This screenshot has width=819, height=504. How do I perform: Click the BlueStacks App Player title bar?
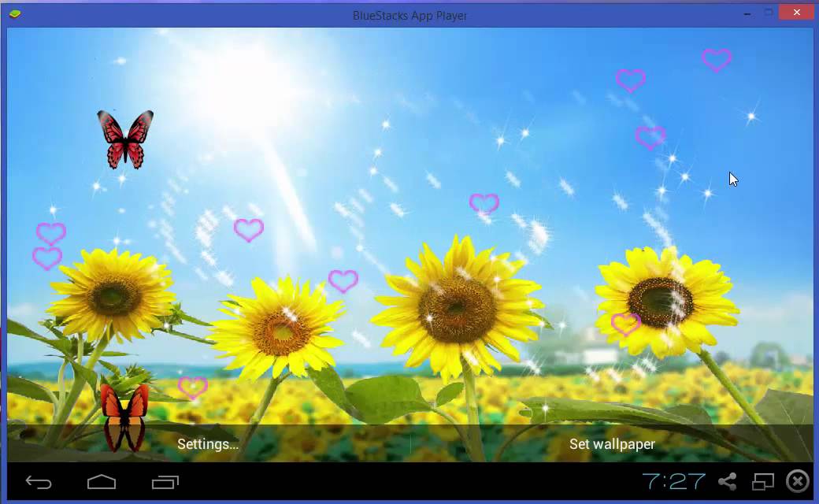click(409, 15)
